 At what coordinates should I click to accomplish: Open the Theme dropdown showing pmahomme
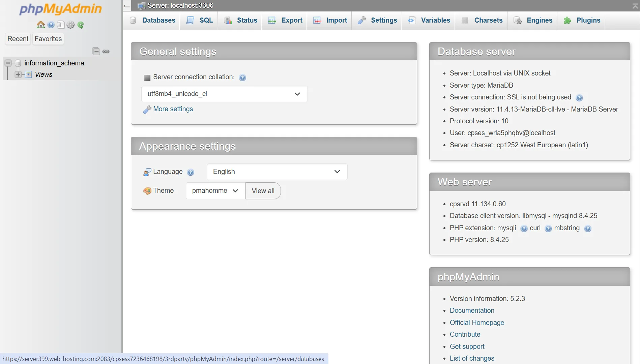point(215,191)
